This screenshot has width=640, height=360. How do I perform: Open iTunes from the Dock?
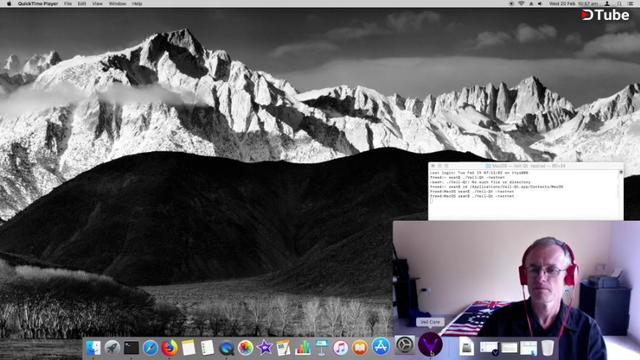340,348
